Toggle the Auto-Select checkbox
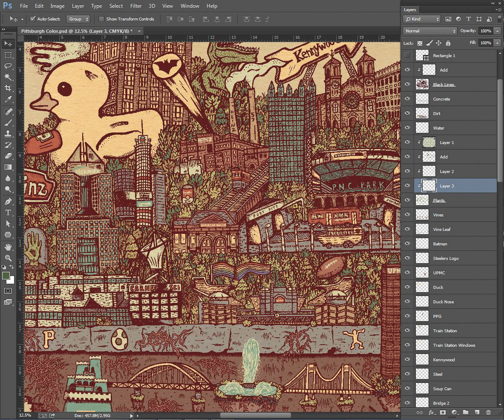 [x=32, y=19]
